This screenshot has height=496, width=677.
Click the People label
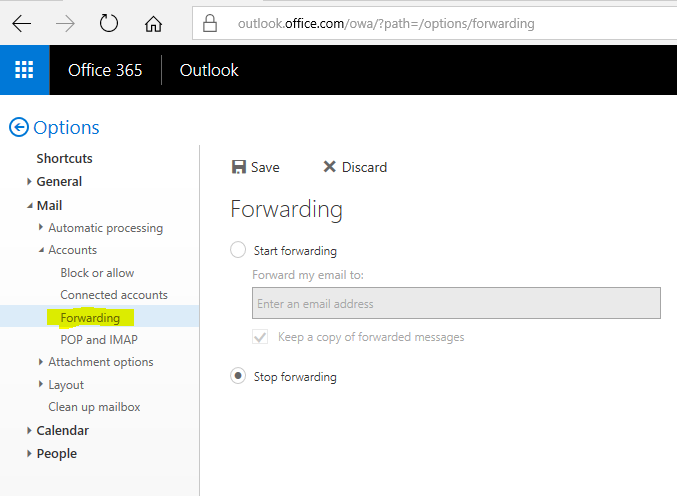click(57, 454)
